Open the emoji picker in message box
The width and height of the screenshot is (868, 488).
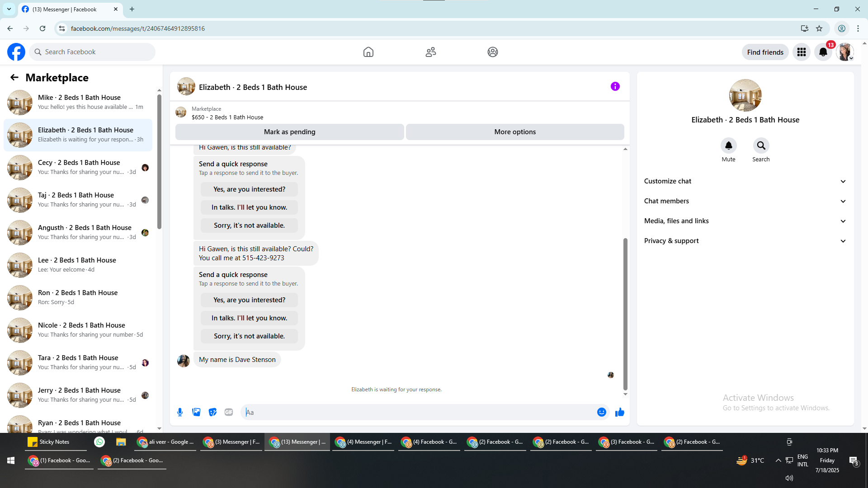tap(601, 412)
